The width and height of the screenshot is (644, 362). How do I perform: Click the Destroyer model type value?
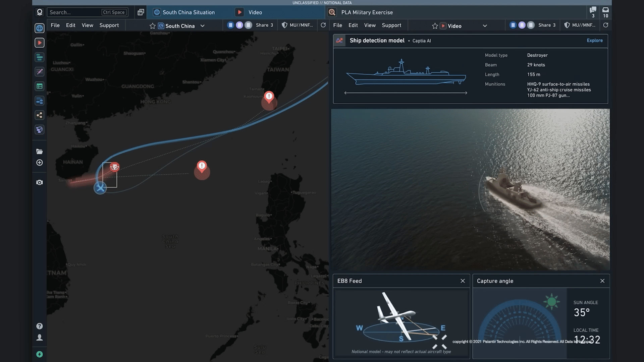537,55
